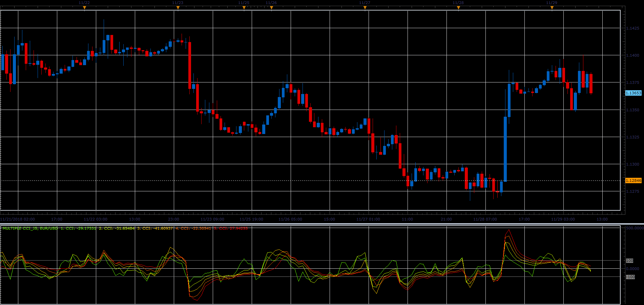The image size is (644, 305).
Task: Click the 1.1375 price axis label
Action: [x=632, y=82]
